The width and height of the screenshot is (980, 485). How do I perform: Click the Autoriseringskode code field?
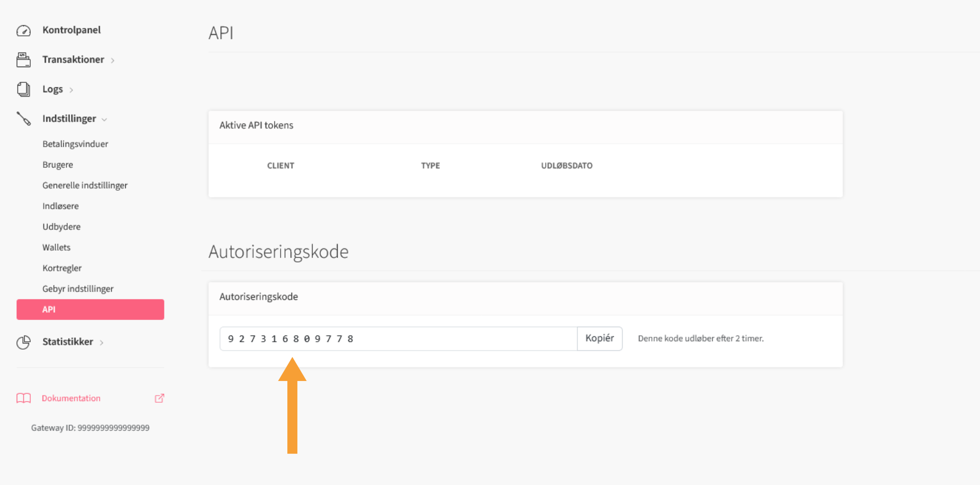coord(398,339)
